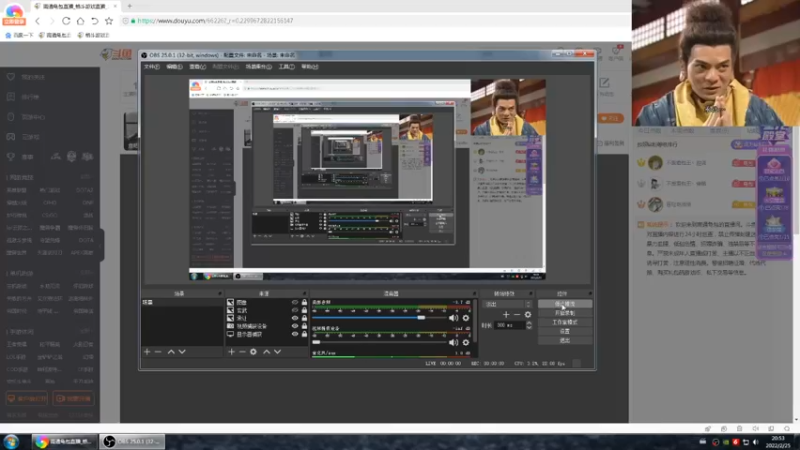Image resolution: width=800 pixels, height=450 pixels.
Task: Open the second mixer channel's gear settings
Action: [465, 342]
